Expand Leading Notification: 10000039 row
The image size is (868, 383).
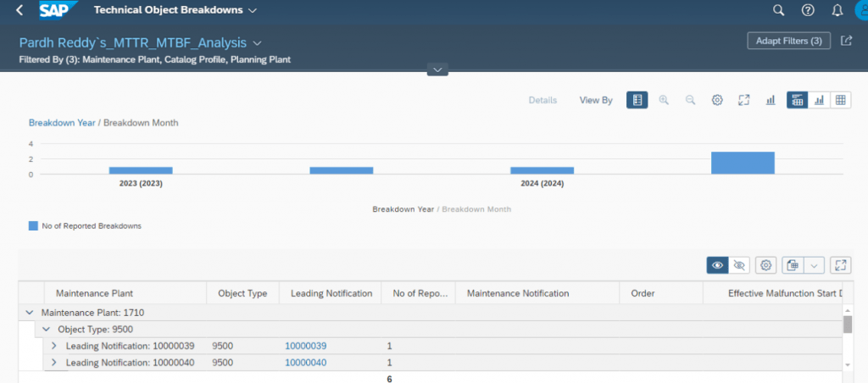[x=54, y=346]
